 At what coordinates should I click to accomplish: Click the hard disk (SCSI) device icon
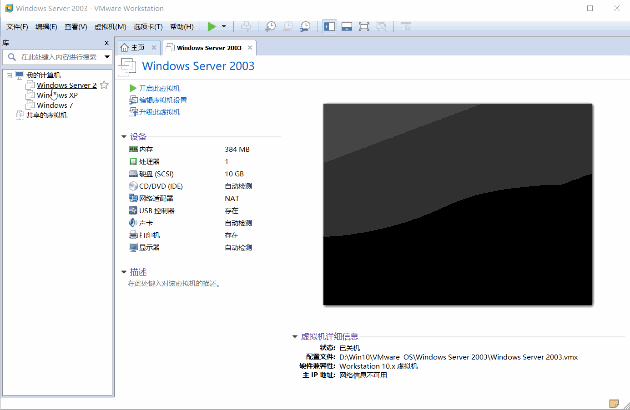point(133,174)
